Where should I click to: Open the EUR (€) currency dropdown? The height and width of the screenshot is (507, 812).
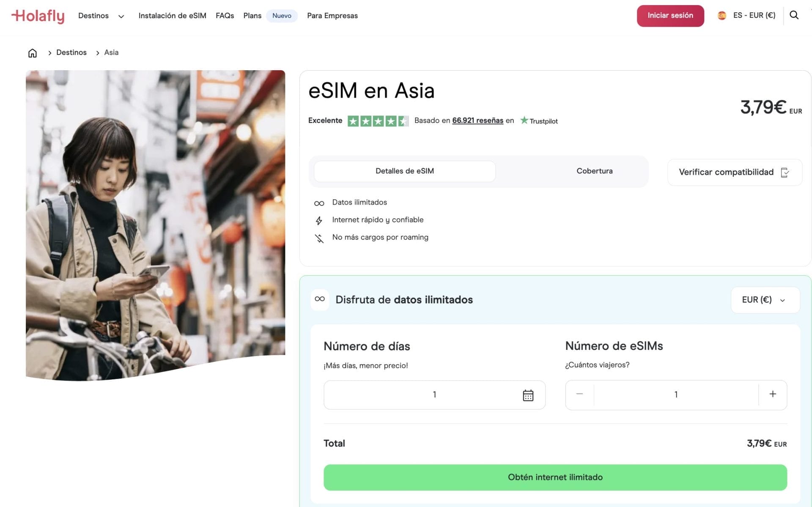coord(765,300)
